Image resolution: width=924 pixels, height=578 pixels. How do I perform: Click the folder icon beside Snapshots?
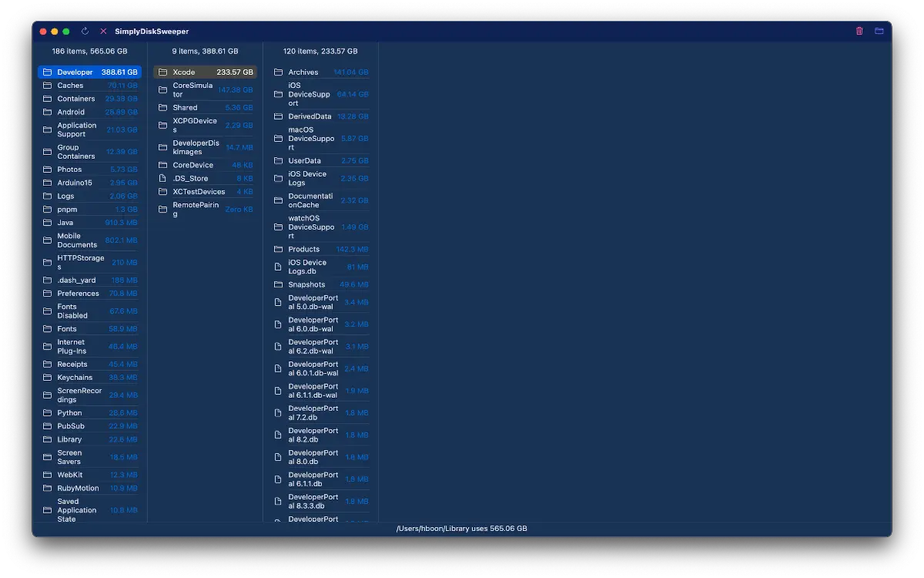point(279,284)
